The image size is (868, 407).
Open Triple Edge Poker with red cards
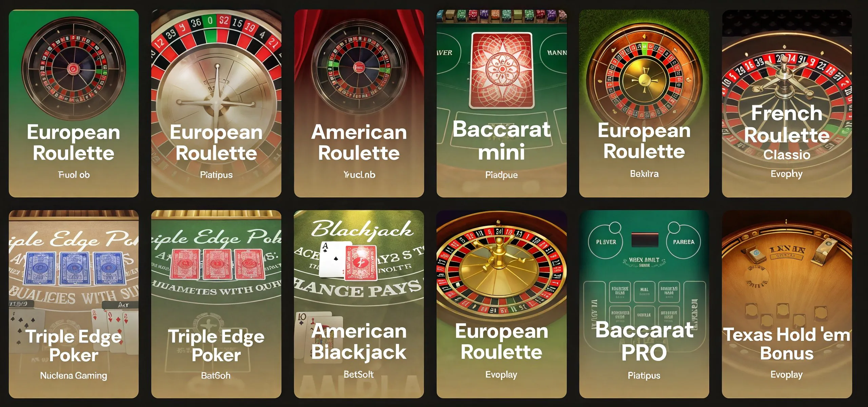click(216, 304)
